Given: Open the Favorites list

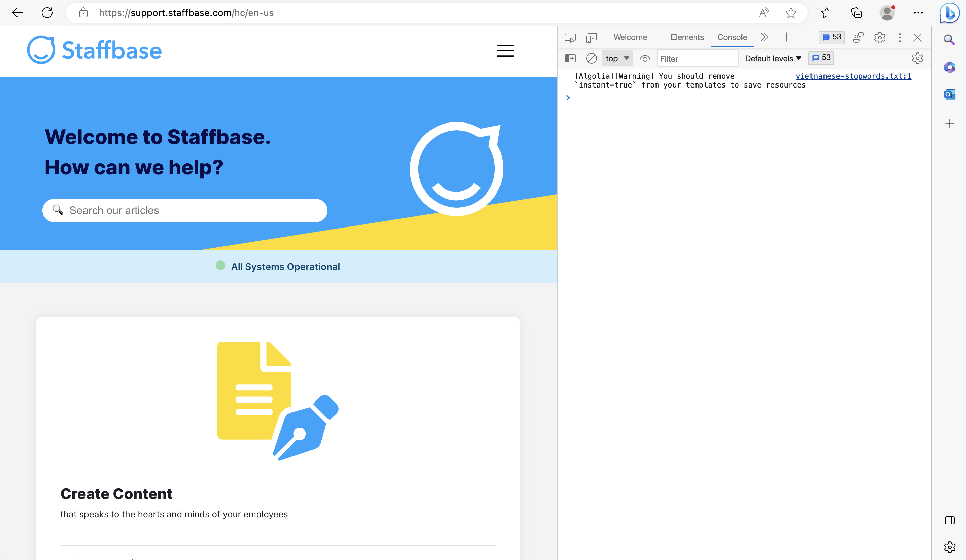Looking at the screenshot, I should pyautogui.click(x=826, y=13).
